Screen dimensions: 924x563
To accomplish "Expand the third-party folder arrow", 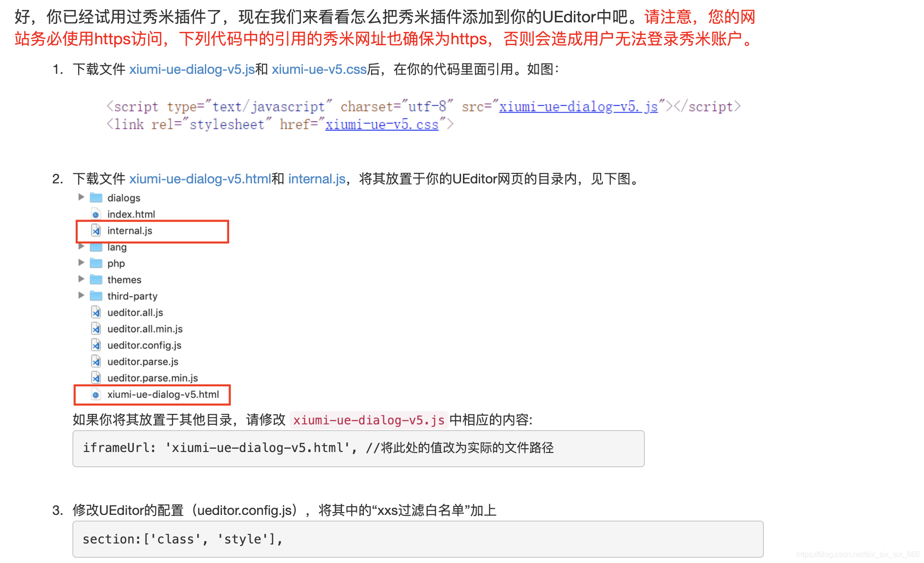I will point(81,296).
